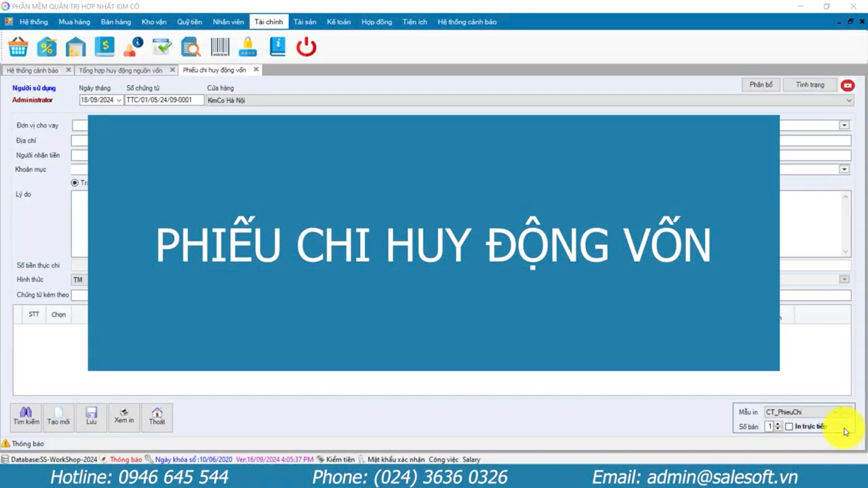Enable the Chọn checkbox in the STT table

click(x=58, y=314)
